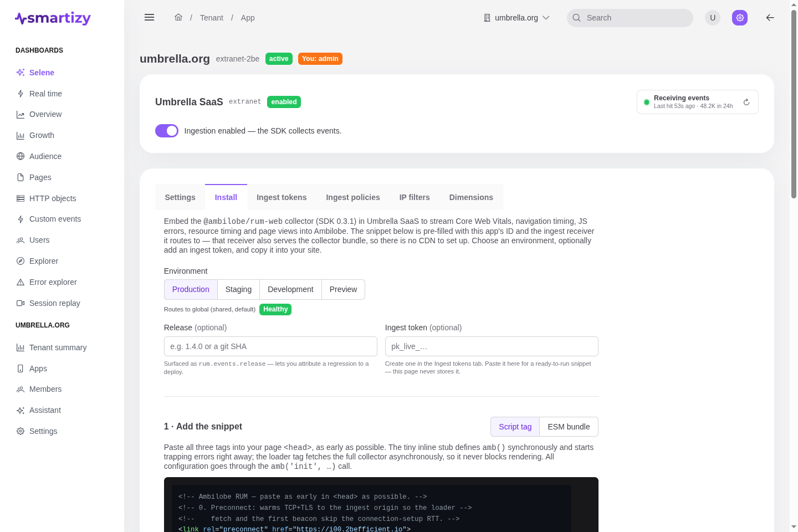Viewport: 798px width, 532px height.
Task: Click the smartizy logo
Action: coord(53,18)
